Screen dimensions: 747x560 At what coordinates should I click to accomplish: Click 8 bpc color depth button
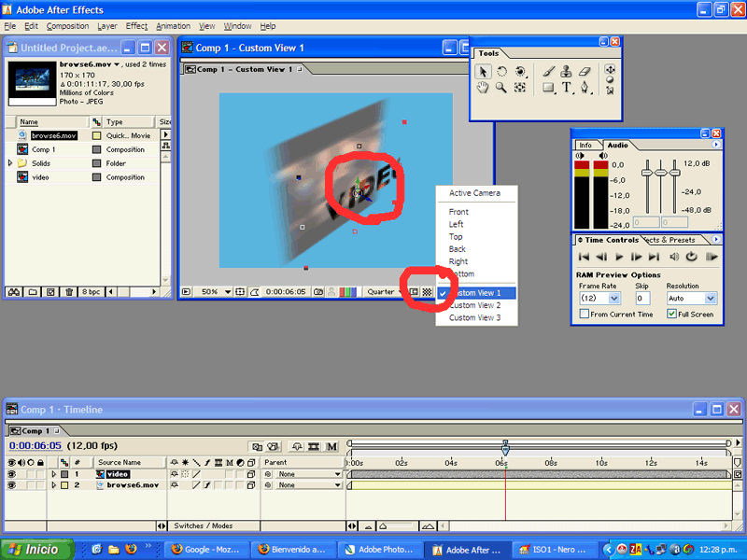(91, 292)
